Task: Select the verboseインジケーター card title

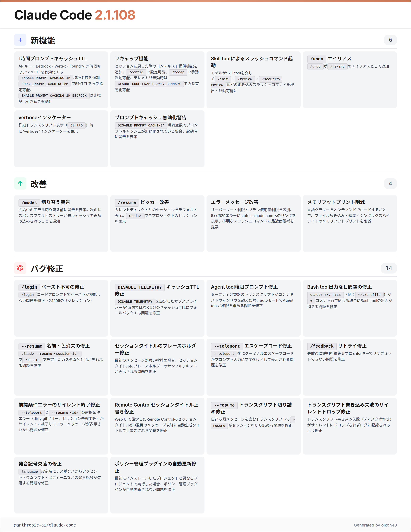Action: point(45,118)
